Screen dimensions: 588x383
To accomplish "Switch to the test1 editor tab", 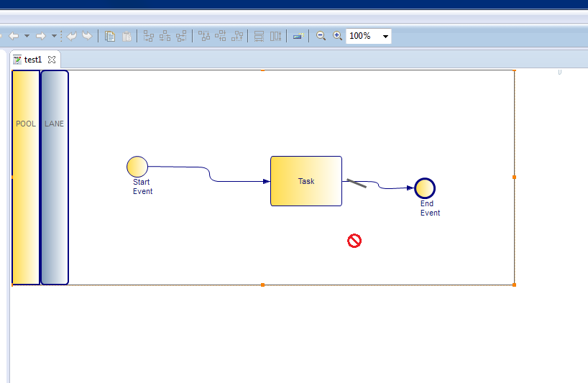I will point(33,60).
